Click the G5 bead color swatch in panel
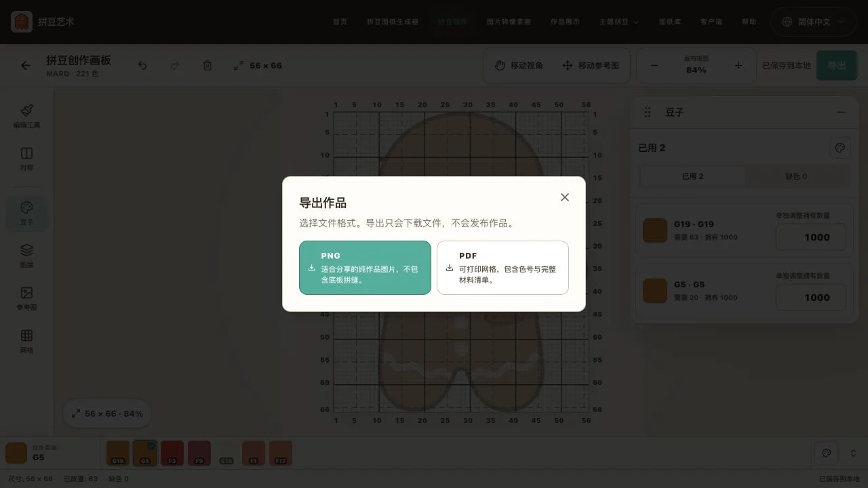The image size is (868, 488). [655, 291]
